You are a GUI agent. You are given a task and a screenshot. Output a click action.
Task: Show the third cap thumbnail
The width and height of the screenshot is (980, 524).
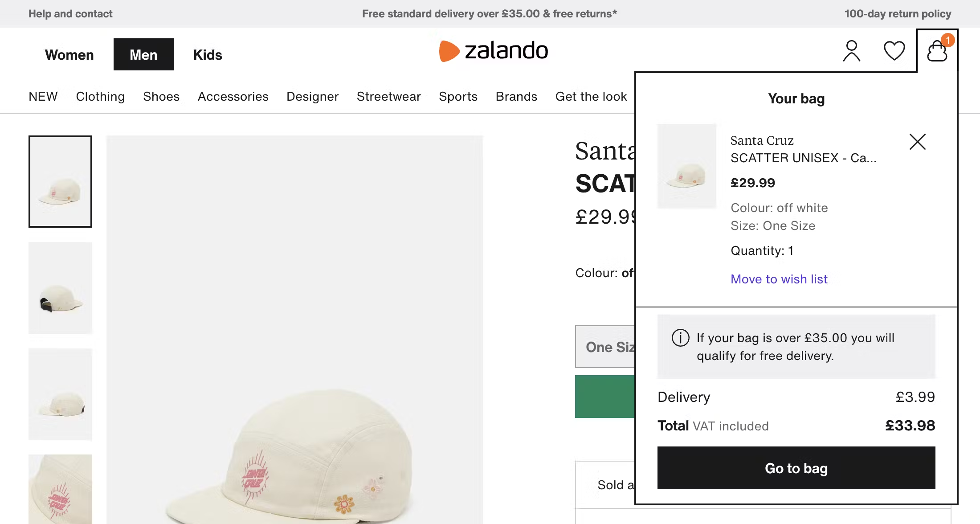tap(60, 394)
